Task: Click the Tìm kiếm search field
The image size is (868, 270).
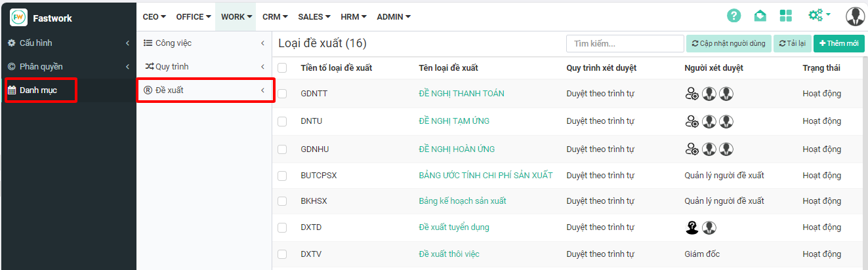Action: coord(625,43)
